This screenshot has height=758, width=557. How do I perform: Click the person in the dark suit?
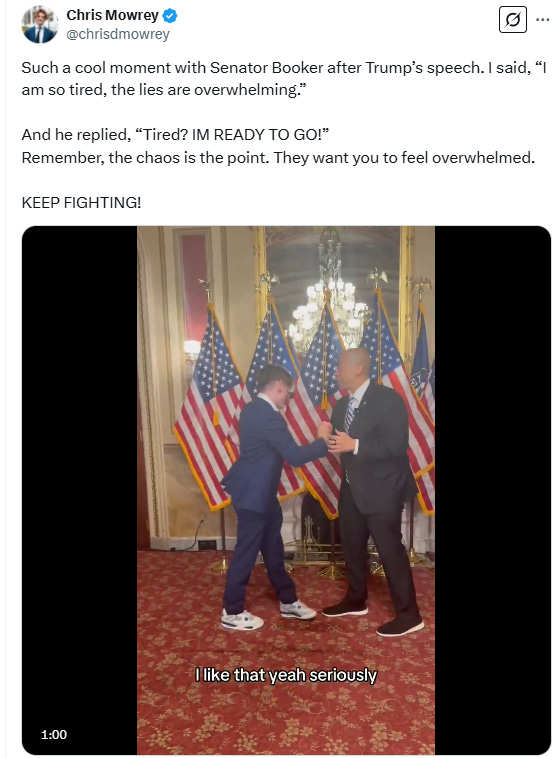coord(374,491)
